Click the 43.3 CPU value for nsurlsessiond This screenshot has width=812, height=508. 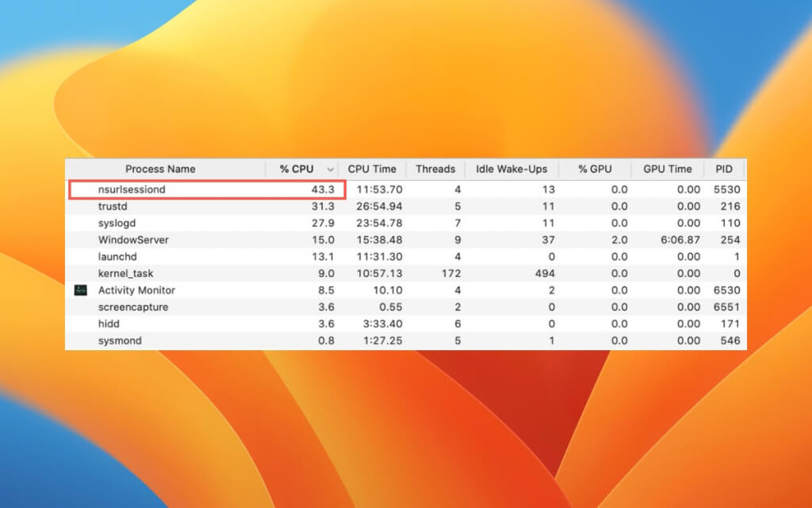(323, 189)
